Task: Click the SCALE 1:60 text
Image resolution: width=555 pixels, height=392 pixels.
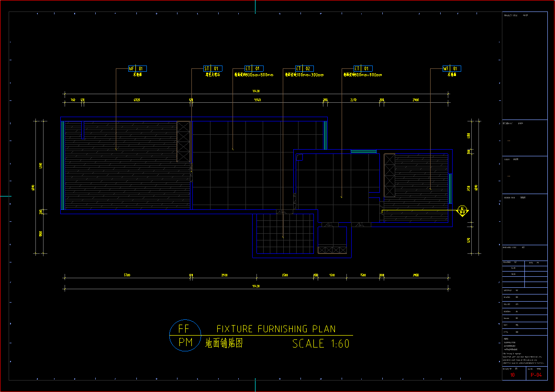Action: coord(321,344)
